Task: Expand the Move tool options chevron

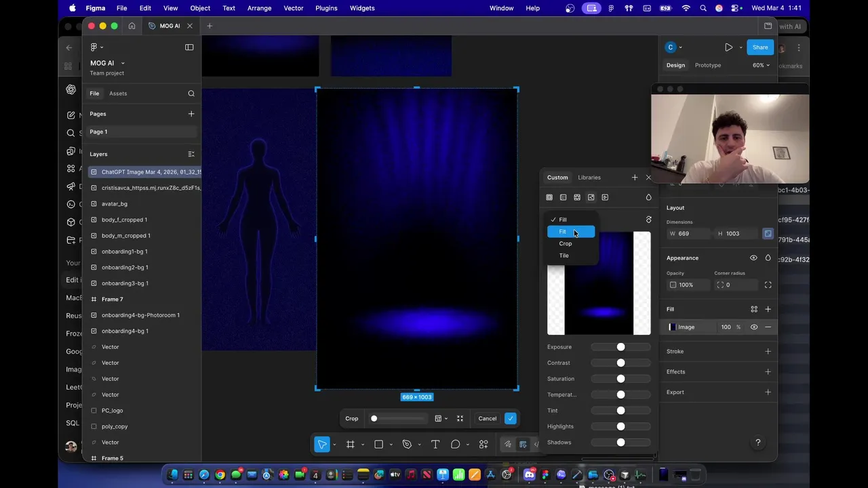Action: pyautogui.click(x=334, y=445)
